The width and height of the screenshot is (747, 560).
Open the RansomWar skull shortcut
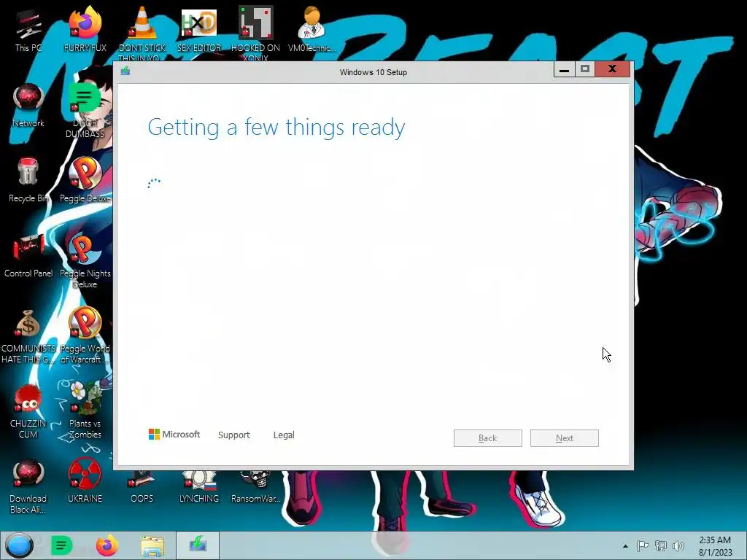click(255, 488)
